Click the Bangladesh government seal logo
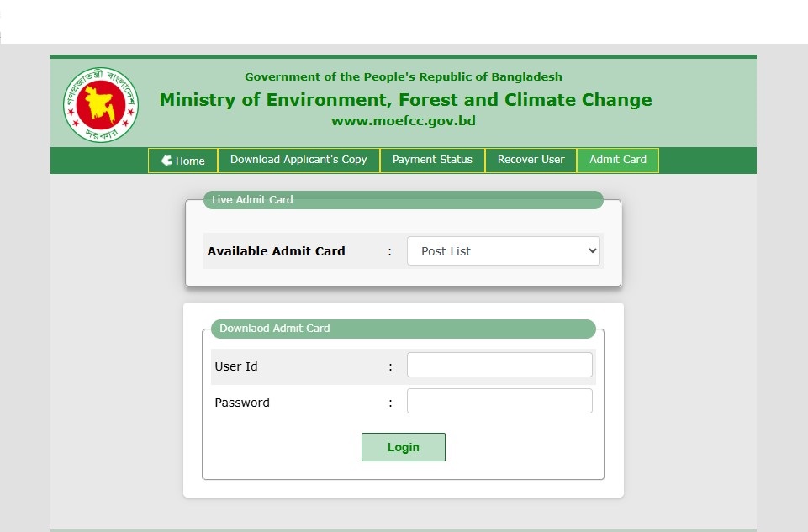This screenshot has width=808, height=532. tap(101, 104)
